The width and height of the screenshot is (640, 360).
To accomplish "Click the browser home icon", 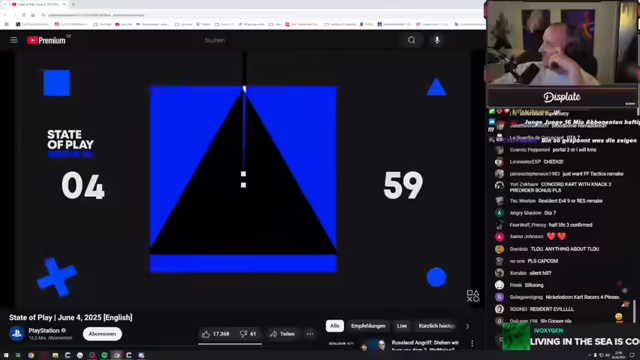I will [33, 15].
